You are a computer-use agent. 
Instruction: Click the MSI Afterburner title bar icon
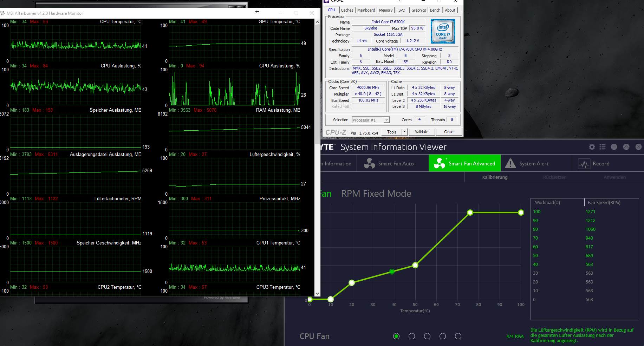pos(2,13)
